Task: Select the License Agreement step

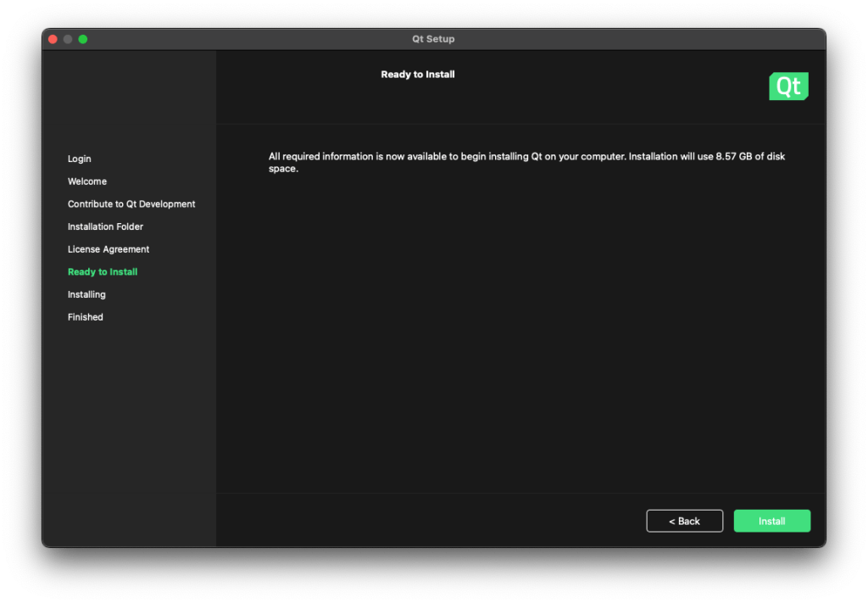Action: (108, 249)
